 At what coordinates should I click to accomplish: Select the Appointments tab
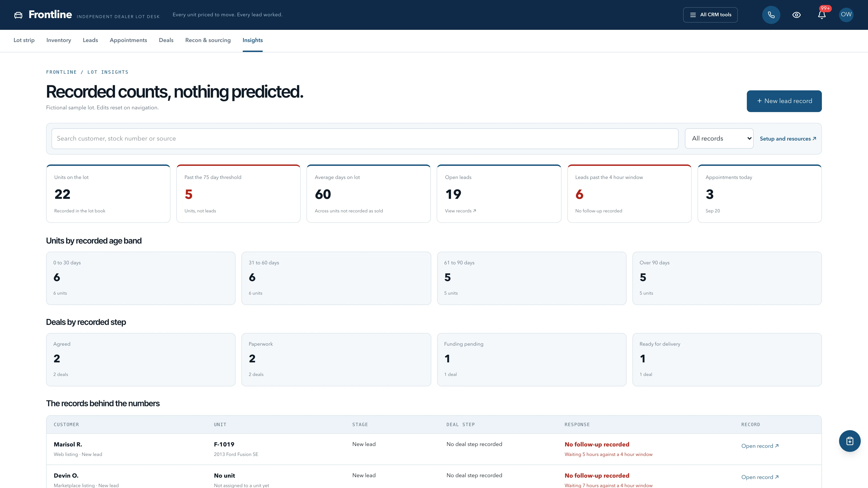(x=128, y=40)
